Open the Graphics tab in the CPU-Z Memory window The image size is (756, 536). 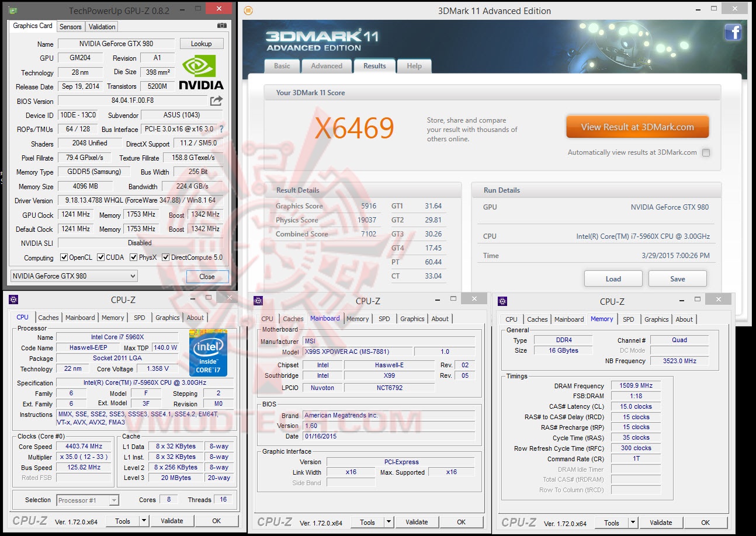point(657,319)
